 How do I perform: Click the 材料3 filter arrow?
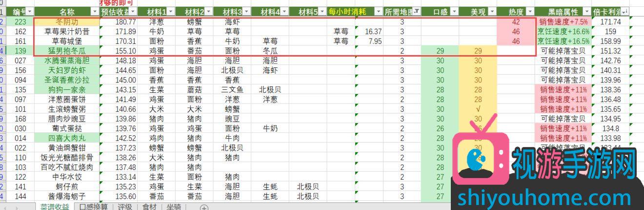pos(246,11)
